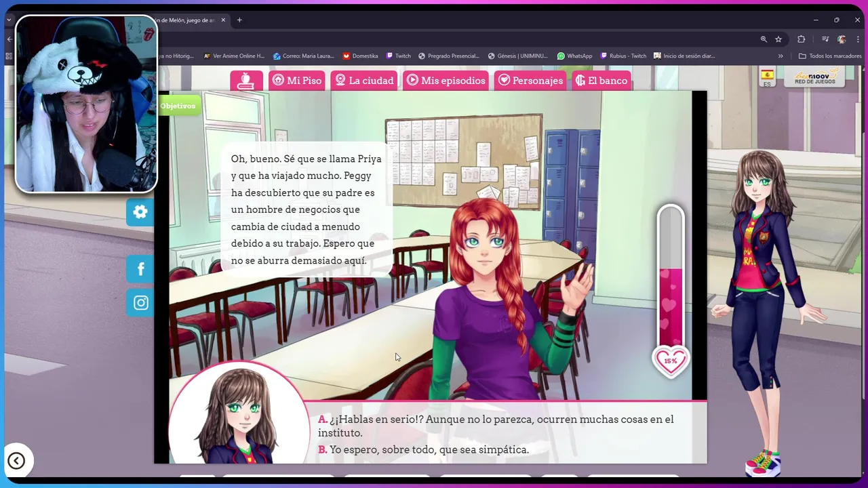Click the dialogue speech bubble text
The image size is (868, 488).
click(307, 209)
